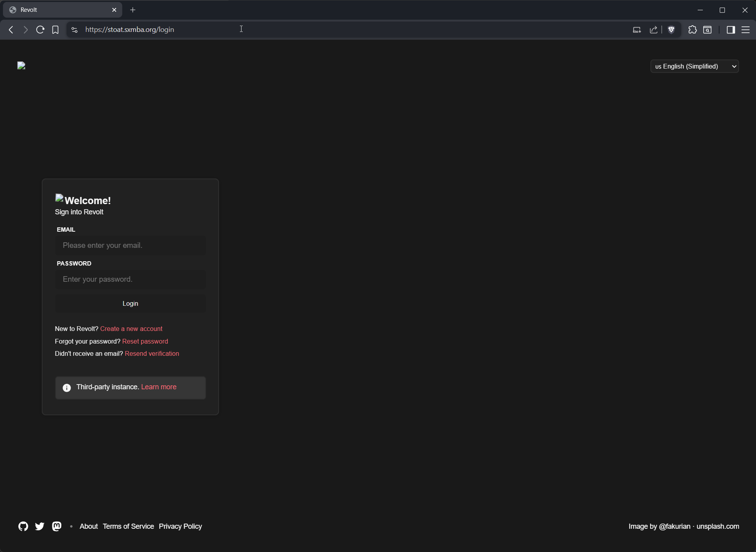Open the About footer link
Screen dimensions: 756x552
coord(89,526)
